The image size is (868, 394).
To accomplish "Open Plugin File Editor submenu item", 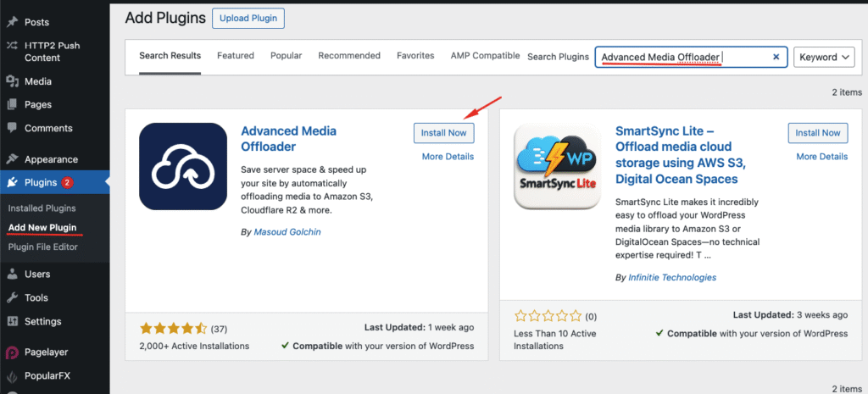I will (42, 247).
